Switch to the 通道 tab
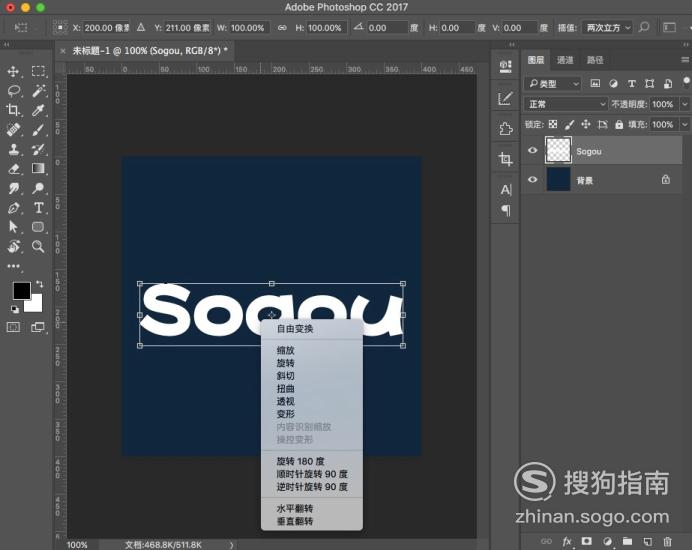Image resolution: width=692 pixels, height=550 pixels. tap(565, 60)
